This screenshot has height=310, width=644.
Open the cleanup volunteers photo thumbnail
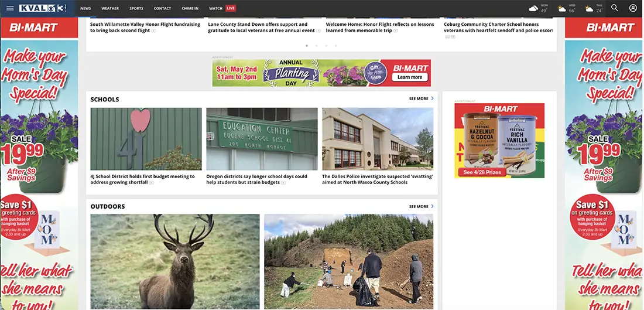[349, 261]
